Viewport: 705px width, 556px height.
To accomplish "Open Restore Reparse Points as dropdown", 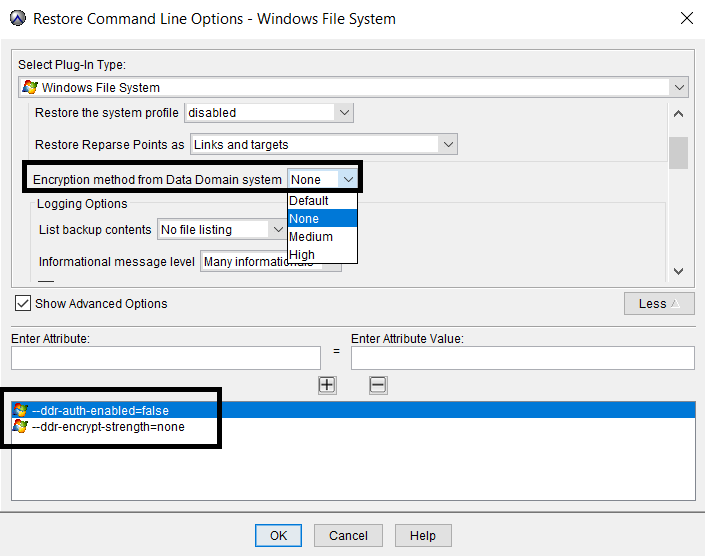I will 447,145.
